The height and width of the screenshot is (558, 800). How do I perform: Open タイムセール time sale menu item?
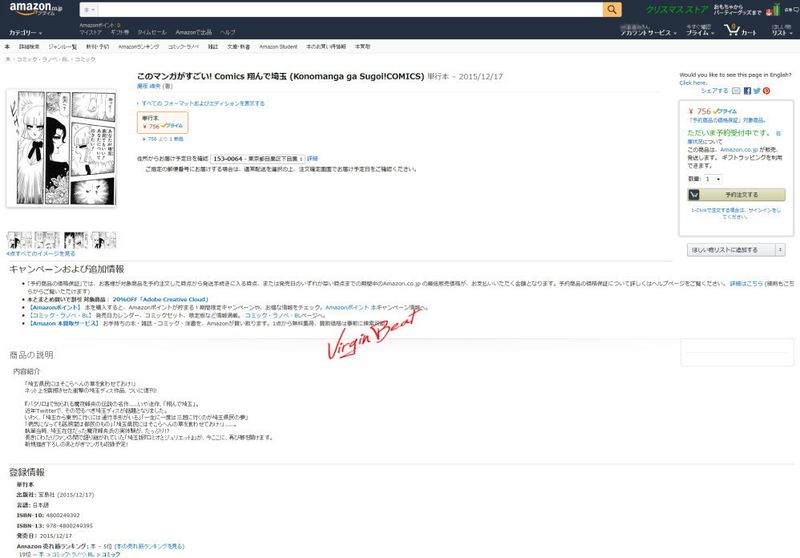coord(152,32)
